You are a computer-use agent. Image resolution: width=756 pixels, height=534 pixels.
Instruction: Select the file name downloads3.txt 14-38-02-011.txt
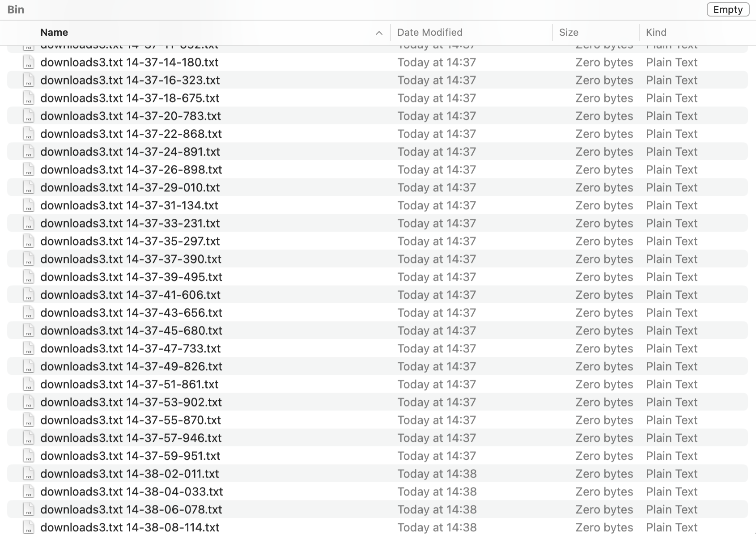[x=130, y=474]
